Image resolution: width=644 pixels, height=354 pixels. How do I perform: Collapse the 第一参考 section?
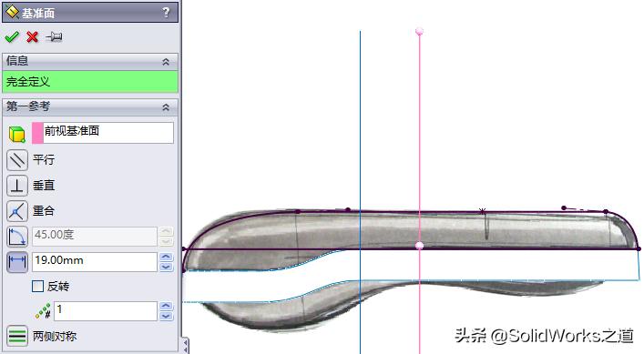tap(166, 107)
